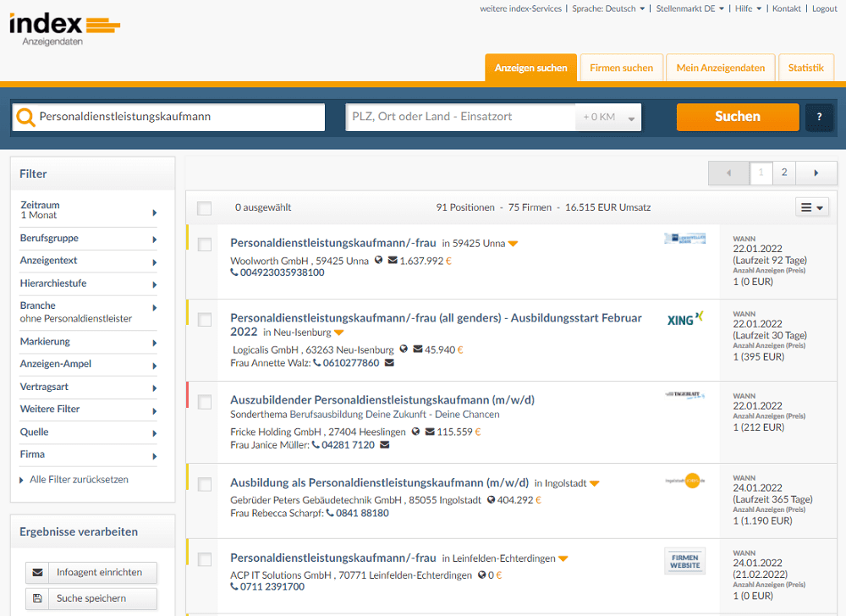Click disk icon on Suche speichern
The width and height of the screenshot is (846, 616).
[37, 598]
